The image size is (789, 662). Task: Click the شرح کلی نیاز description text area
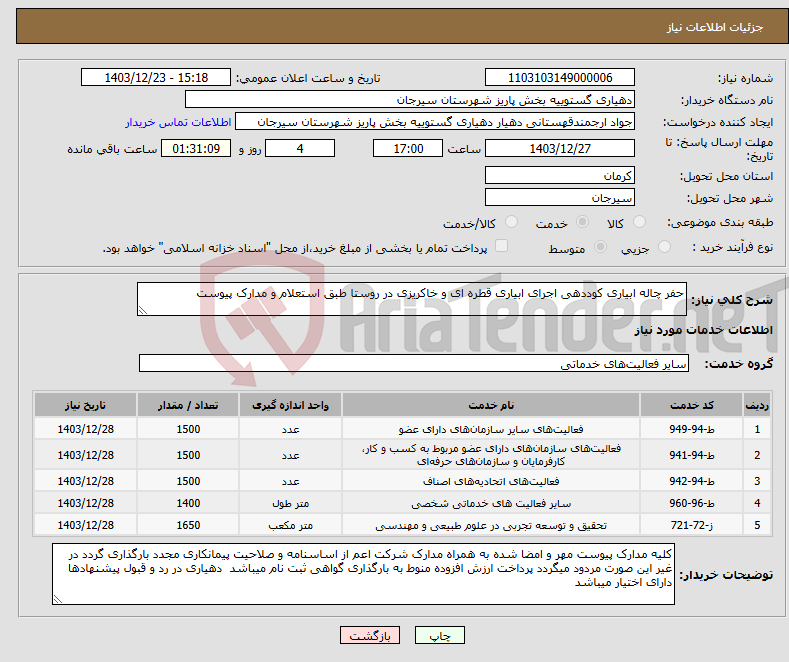(412, 299)
